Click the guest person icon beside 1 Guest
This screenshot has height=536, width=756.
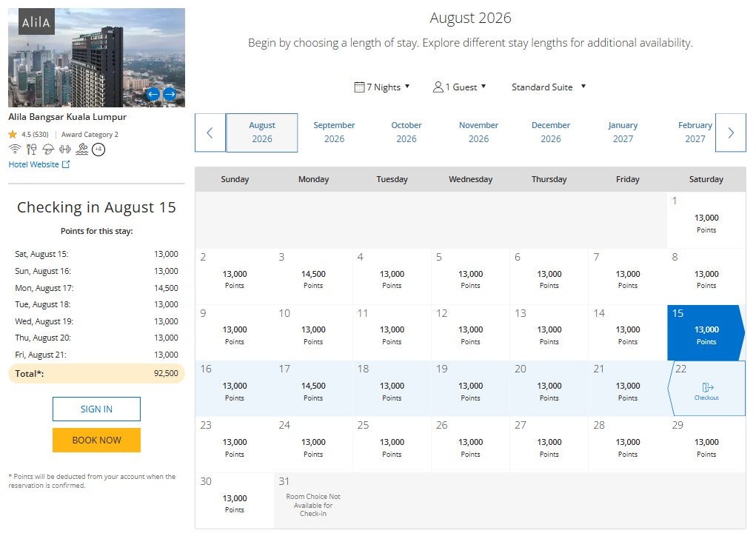[x=438, y=87]
